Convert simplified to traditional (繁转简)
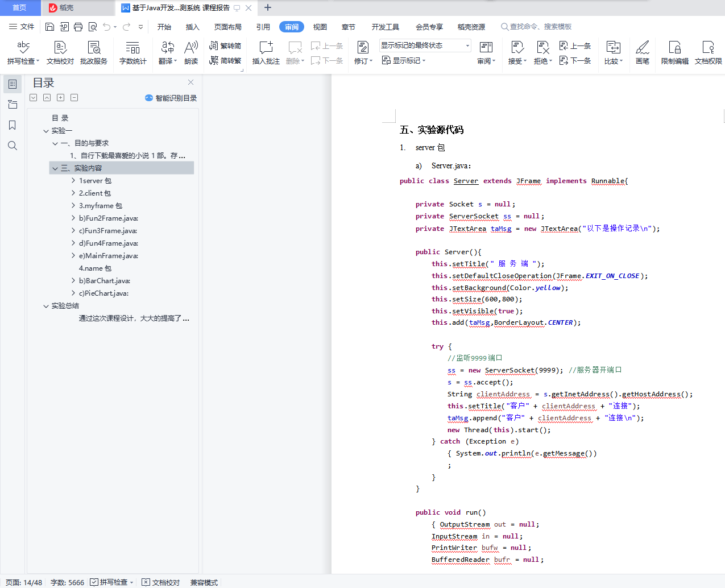Screen dimensions: 725x588 click(225, 45)
